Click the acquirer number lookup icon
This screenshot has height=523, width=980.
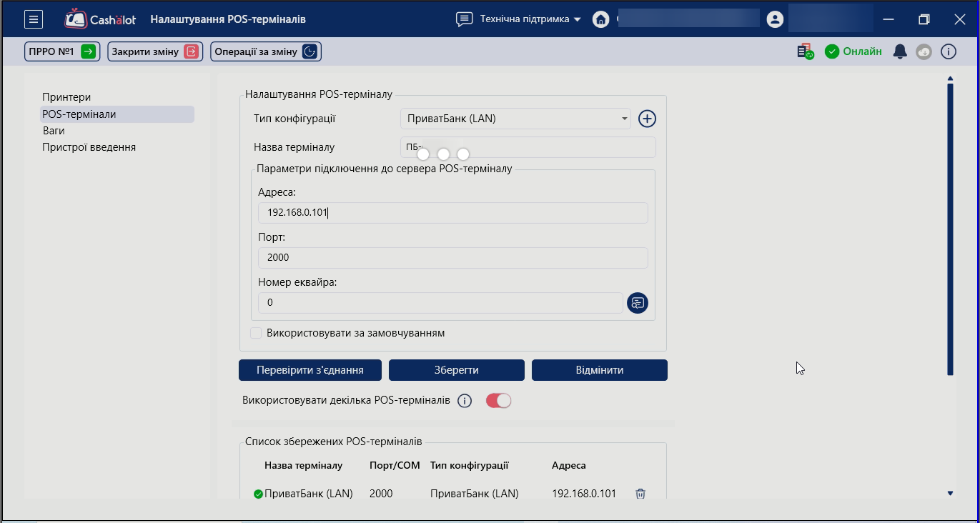(x=637, y=303)
